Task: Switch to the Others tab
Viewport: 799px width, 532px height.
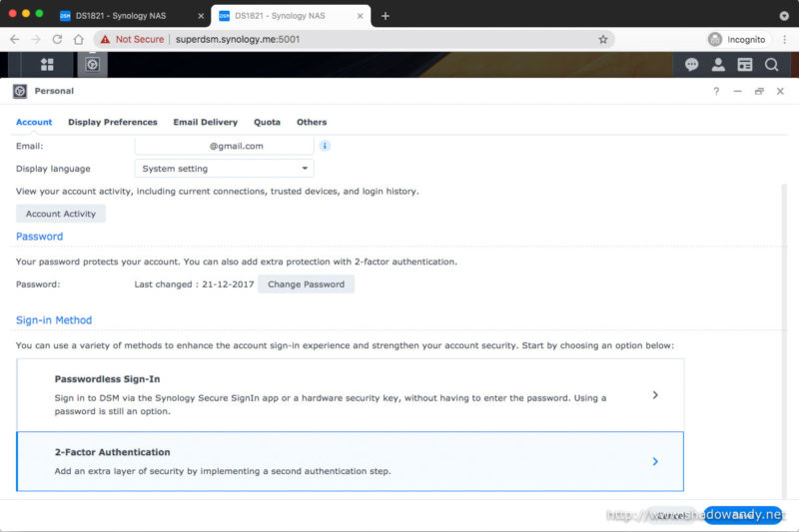Action: (312, 122)
